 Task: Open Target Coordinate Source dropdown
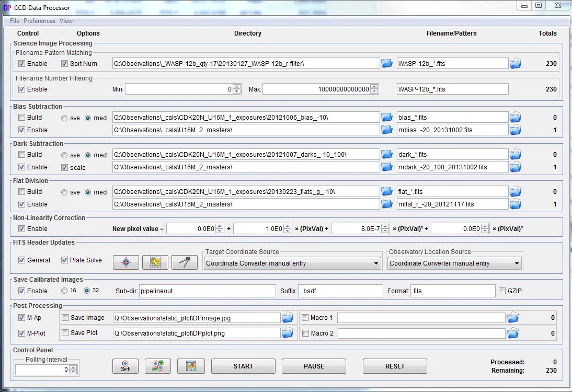(x=292, y=263)
